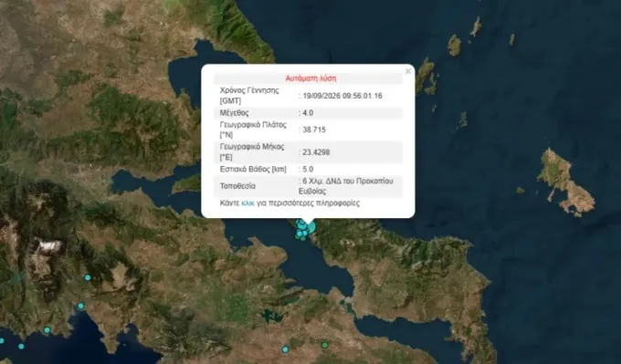This screenshot has height=364, width=621.
Task: Click the 'Γεωγραφικό Πλάτος [°N]' label
Action: (x=253, y=130)
